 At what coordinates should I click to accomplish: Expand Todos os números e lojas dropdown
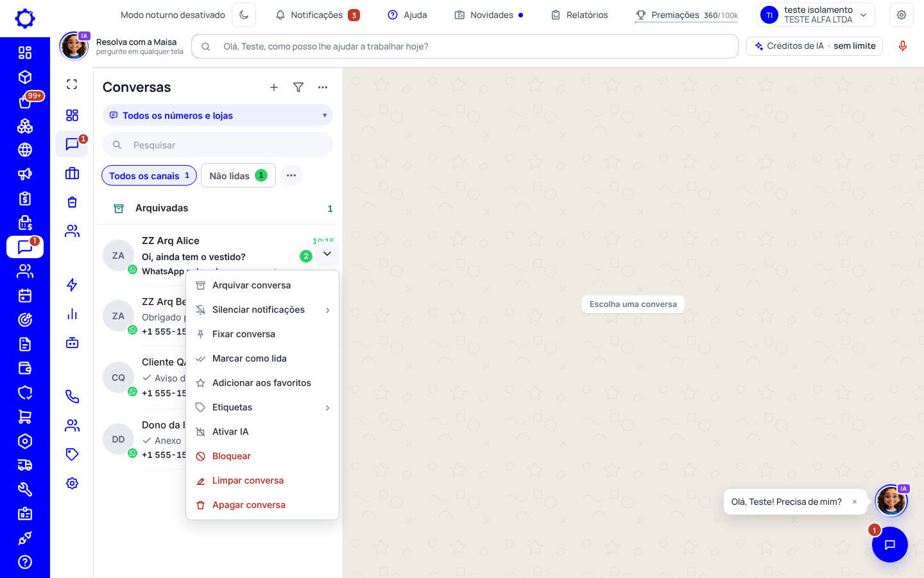(218, 116)
